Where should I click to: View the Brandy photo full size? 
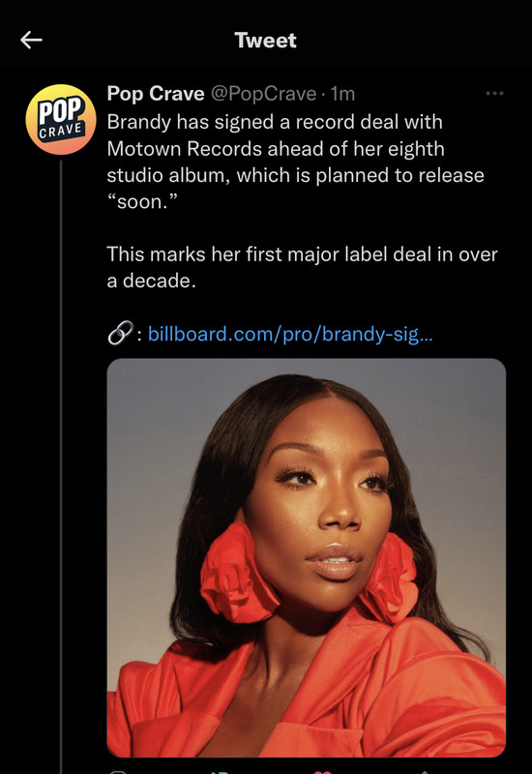[307, 557]
